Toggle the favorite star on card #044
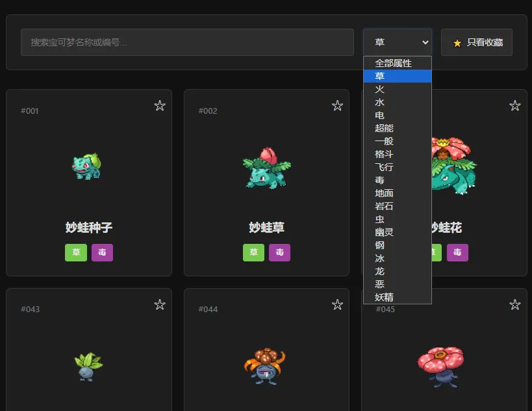532x411 pixels. [x=337, y=304]
